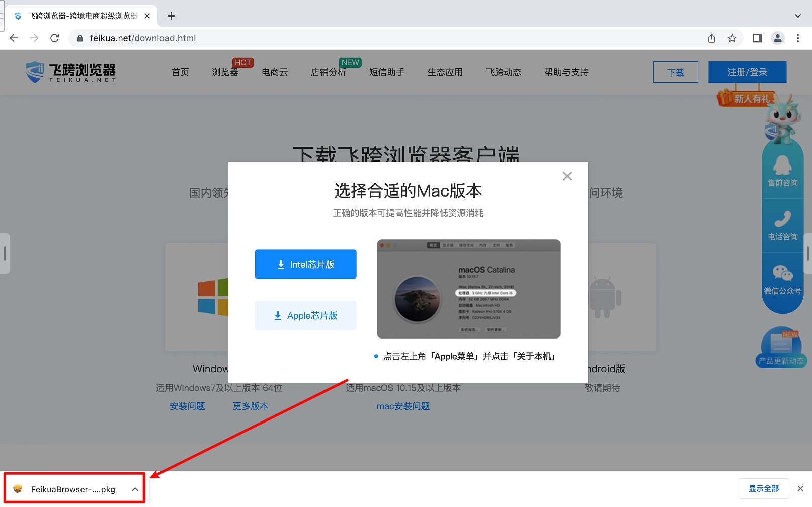This screenshot has width=812, height=507.
Task: Open the mac安装问题 help link
Action: (x=403, y=406)
